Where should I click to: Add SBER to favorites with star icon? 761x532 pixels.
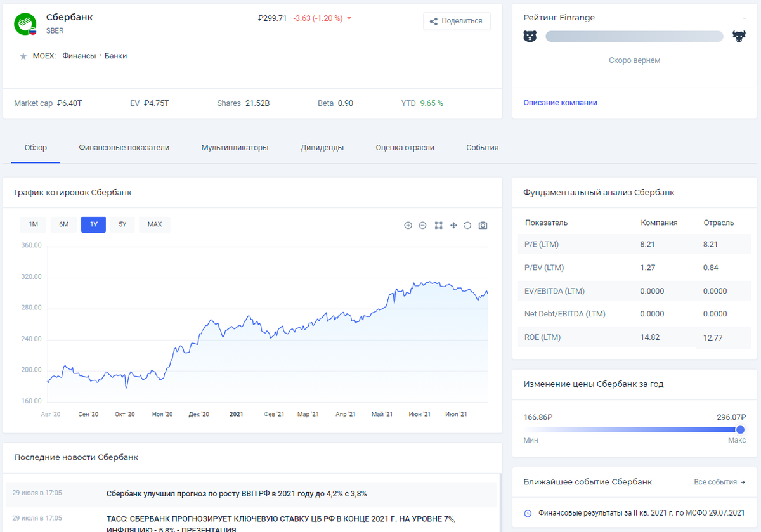tap(23, 56)
